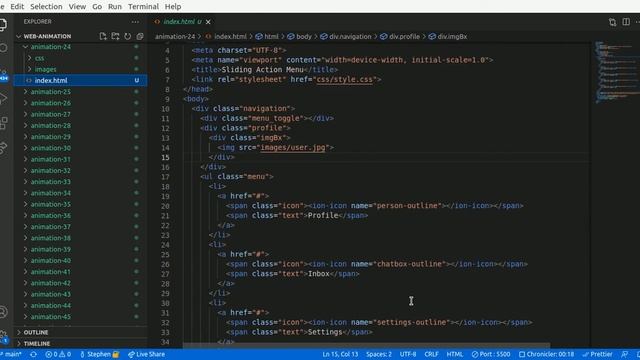Split the editor to the right
Viewport: 640px width, 360px height.
pos(626,22)
